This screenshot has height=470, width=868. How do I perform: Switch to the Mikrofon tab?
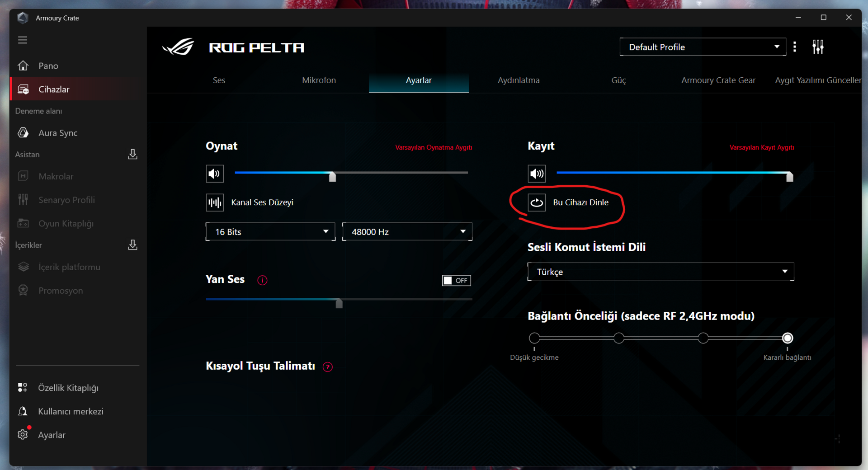point(319,80)
